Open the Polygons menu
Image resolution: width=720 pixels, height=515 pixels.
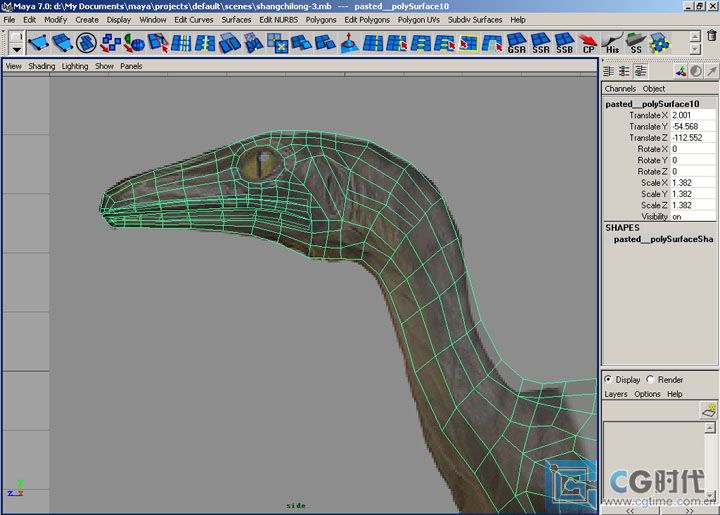321,20
